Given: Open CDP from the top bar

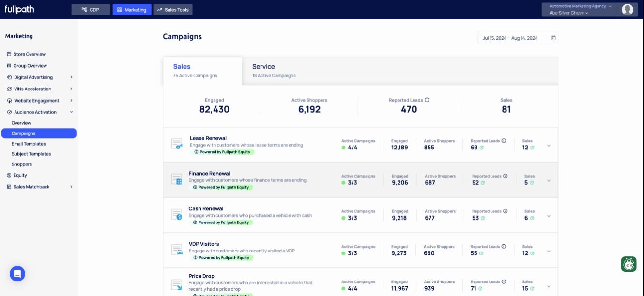Looking at the screenshot, I should pos(90,9).
